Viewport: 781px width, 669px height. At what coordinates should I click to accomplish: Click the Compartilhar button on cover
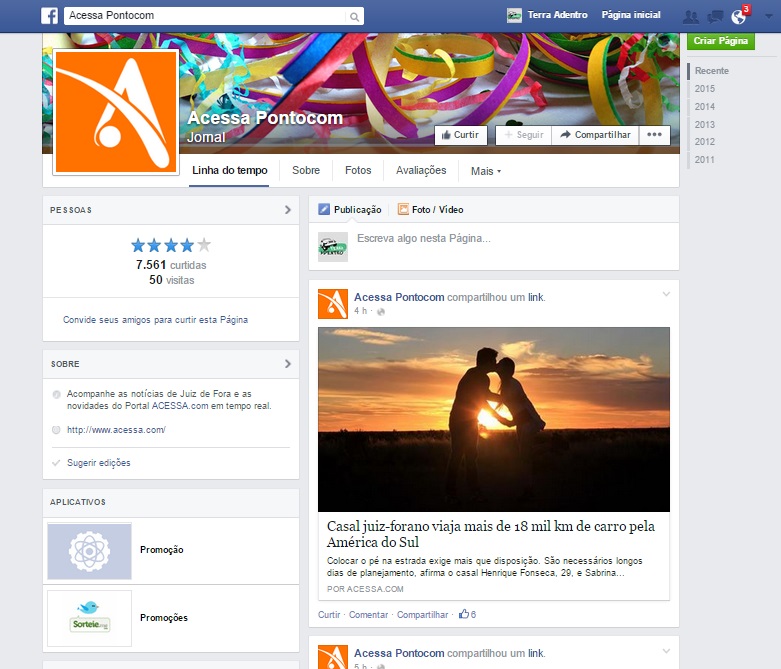pyautogui.click(x=595, y=135)
